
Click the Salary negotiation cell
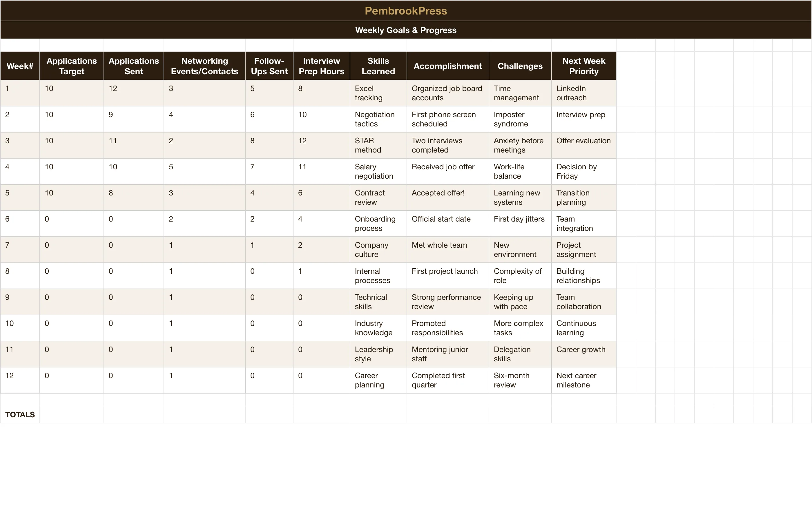pos(378,171)
